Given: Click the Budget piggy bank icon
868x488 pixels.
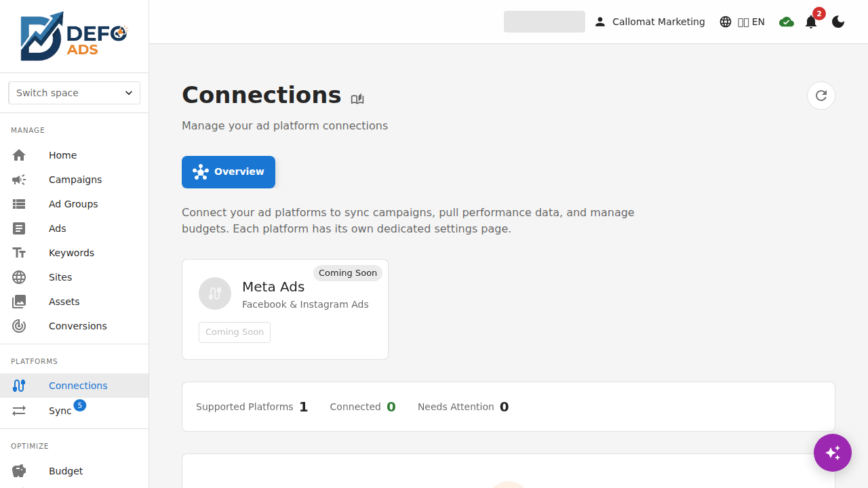Looking at the screenshot, I should click(x=19, y=471).
